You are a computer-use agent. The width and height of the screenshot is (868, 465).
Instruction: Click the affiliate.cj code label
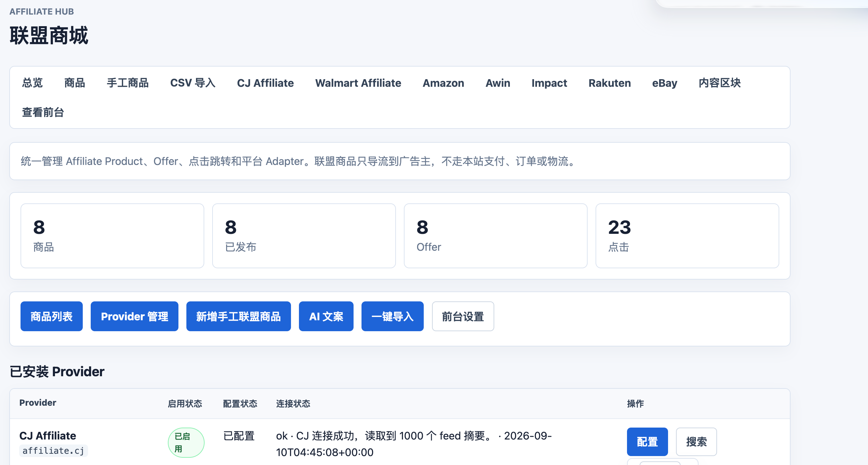click(x=54, y=450)
